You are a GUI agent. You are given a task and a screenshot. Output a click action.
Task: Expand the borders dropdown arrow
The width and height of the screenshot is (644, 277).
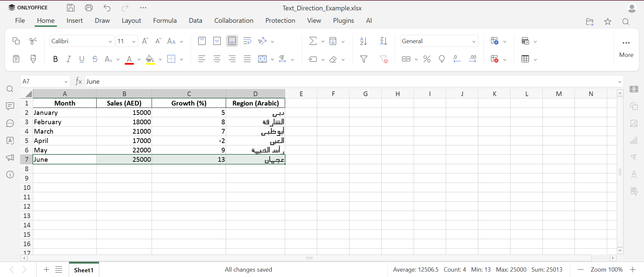click(x=182, y=59)
